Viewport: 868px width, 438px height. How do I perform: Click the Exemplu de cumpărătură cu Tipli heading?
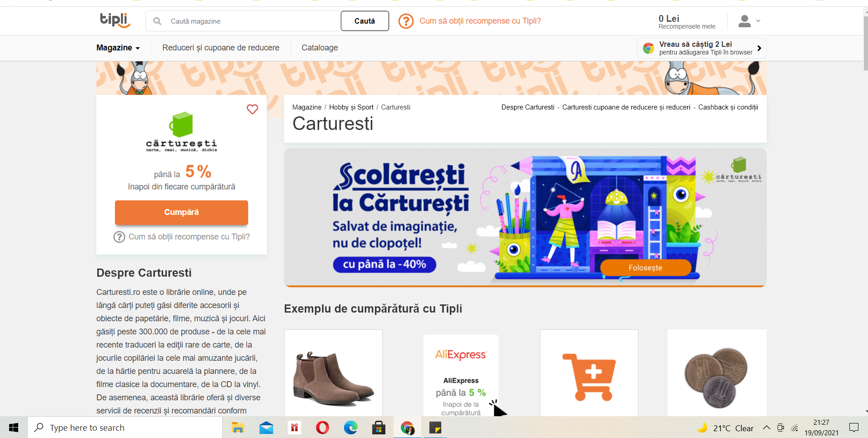pyautogui.click(x=373, y=309)
